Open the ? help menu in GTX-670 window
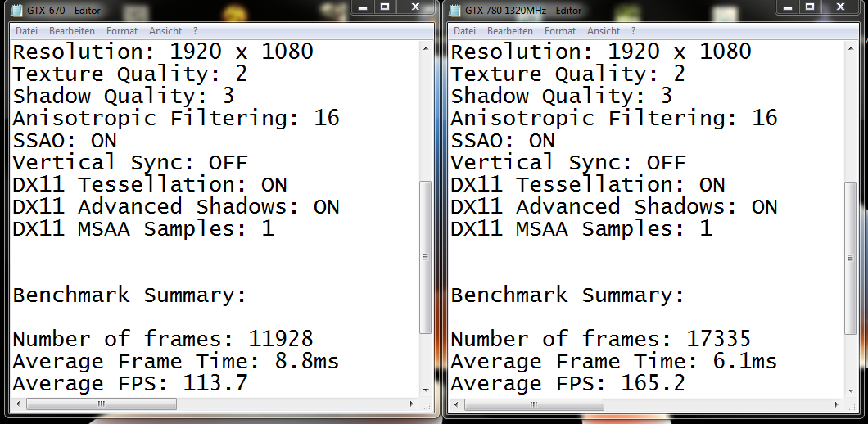868x424 pixels. coord(196,32)
